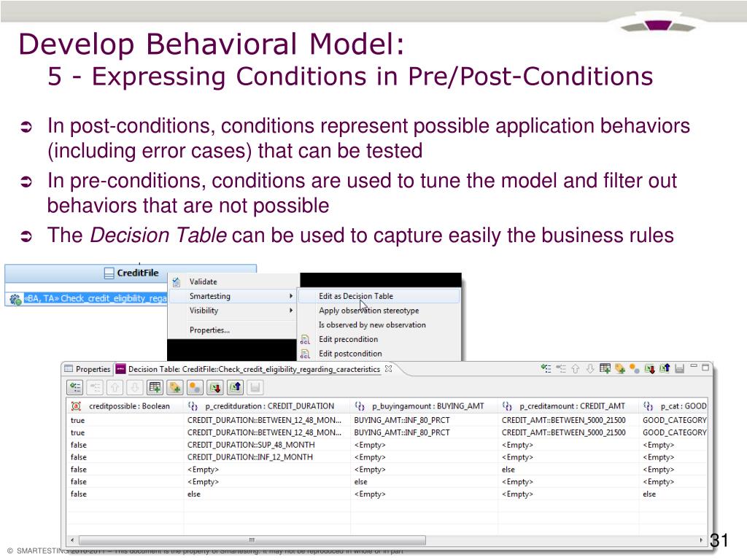The width and height of the screenshot is (747, 560).
Task: Minimize the Decision Table view panel
Action: (694, 367)
